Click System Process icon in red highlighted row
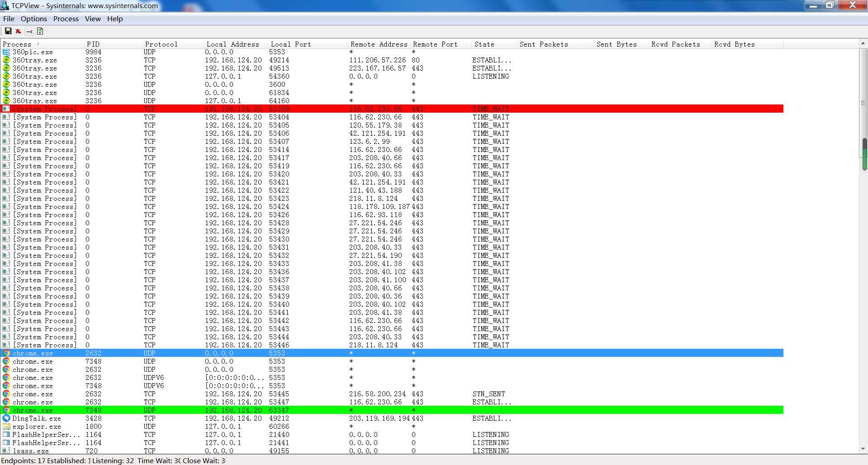 [x=6, y=109]
